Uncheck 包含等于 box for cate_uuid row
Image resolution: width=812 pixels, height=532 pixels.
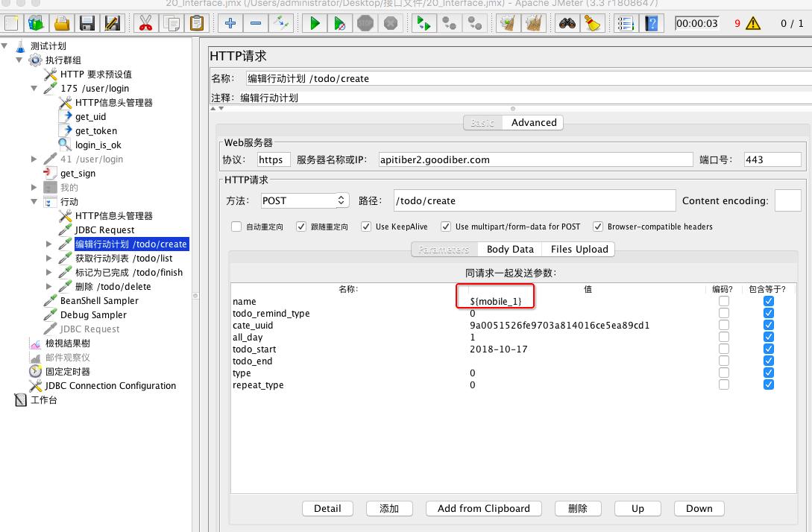click(x=769, y=325)
